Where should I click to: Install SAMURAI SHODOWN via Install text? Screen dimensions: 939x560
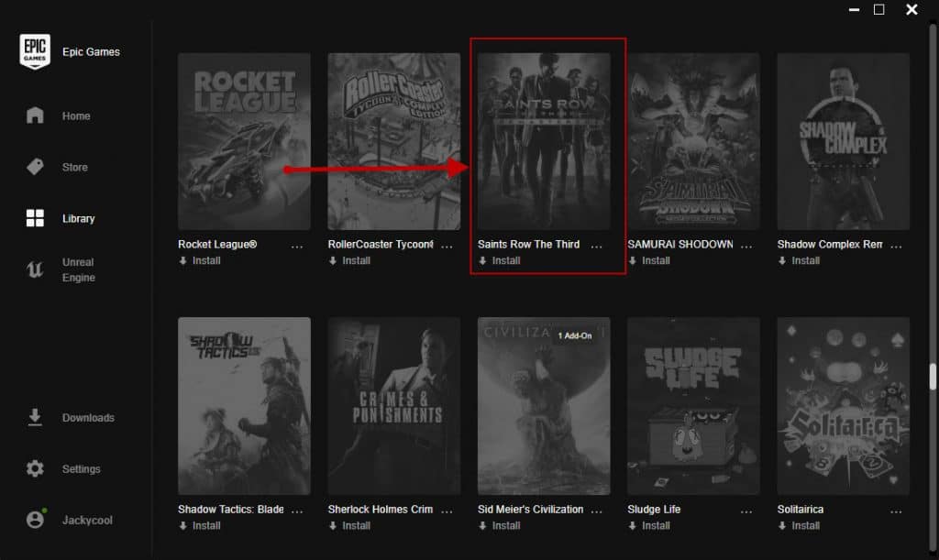point(656,260)
